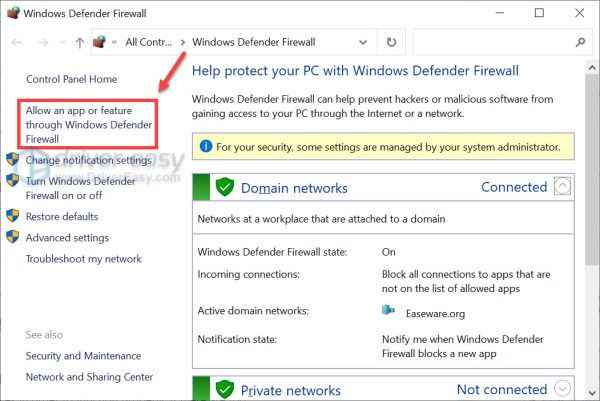Focus the Control Panel search box
The width and height of the screenshot is (600, 401).
(x=490, y=43)
